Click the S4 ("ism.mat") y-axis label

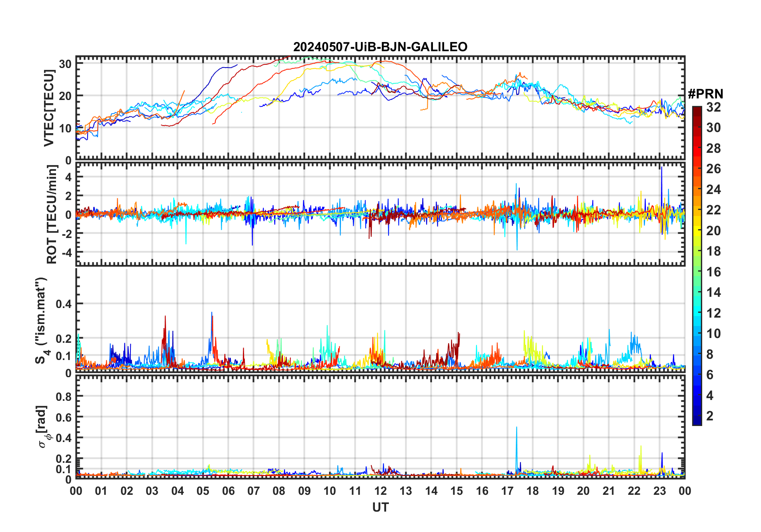(x=42, y=320)
